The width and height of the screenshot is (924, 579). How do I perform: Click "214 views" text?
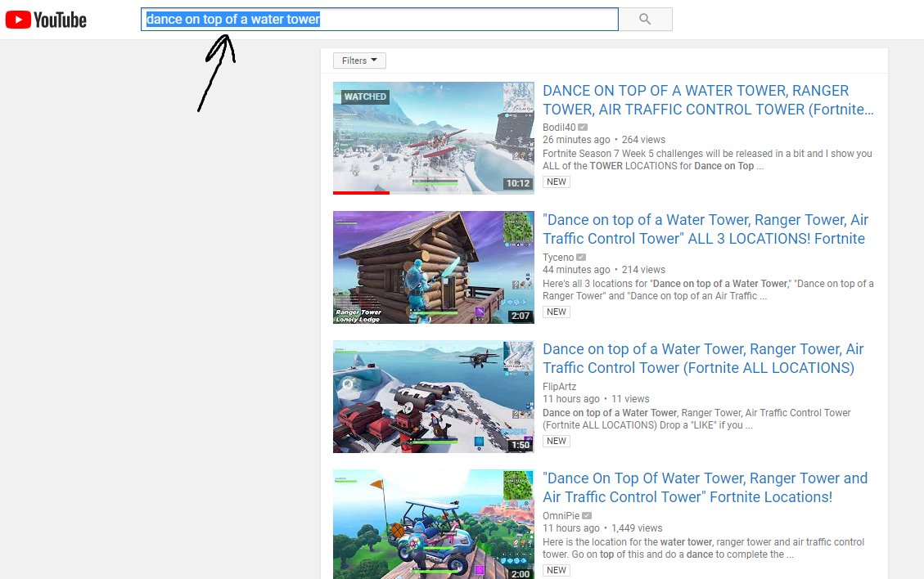click(x=643, y=270)
